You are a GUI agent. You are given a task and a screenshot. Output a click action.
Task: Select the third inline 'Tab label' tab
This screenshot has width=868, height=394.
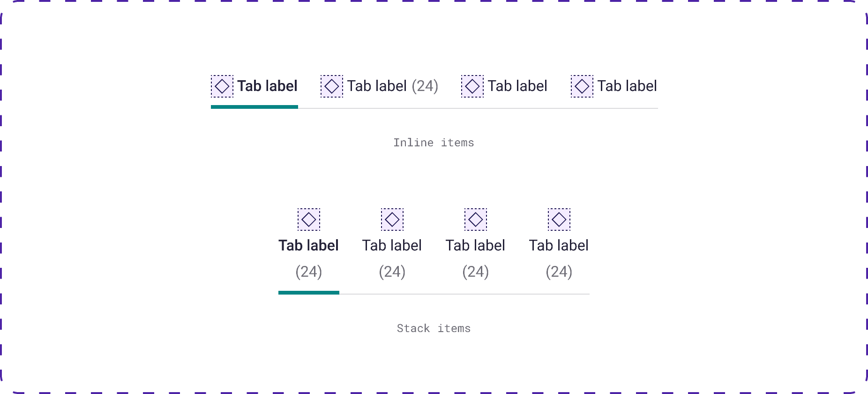pos(517,86)
